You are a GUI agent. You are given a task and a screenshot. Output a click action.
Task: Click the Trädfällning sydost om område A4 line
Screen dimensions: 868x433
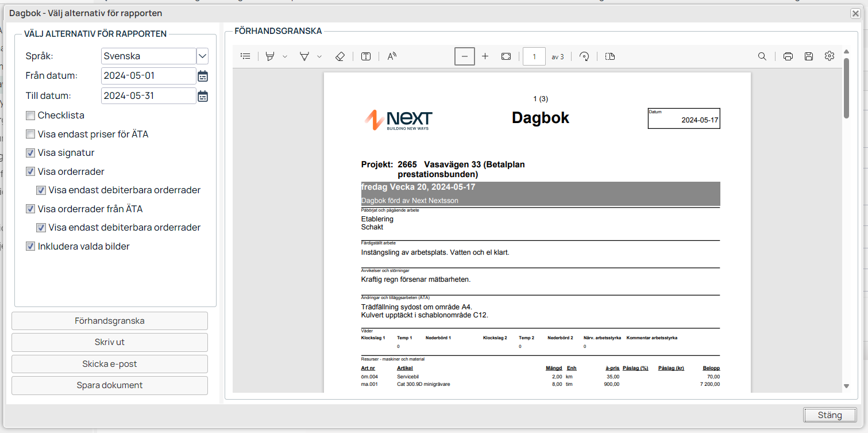(416, 307)
